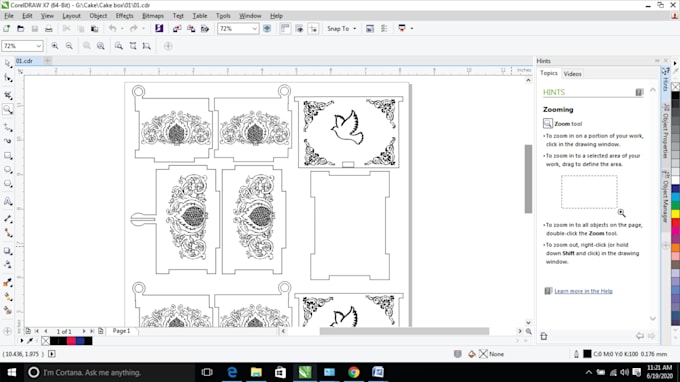
Task: Open the Effects menu
Action: tap(124, 16)
